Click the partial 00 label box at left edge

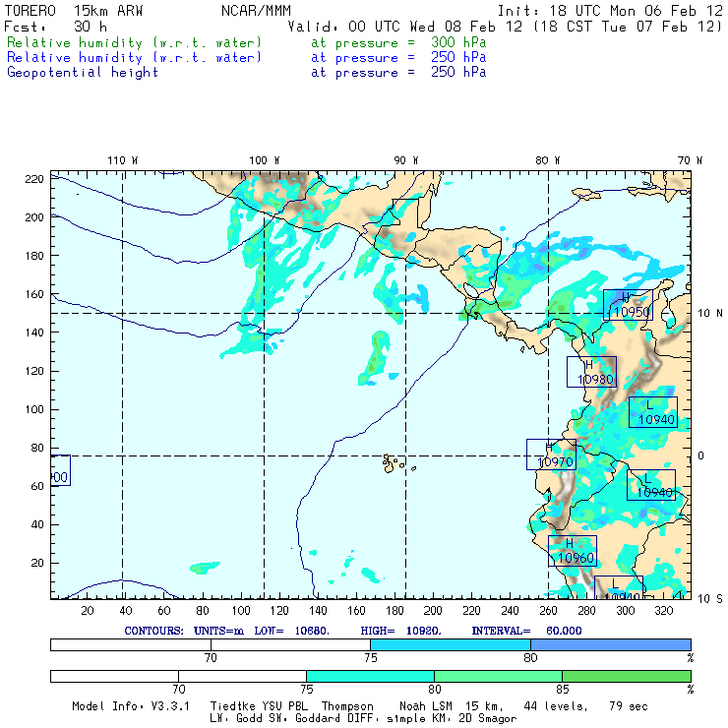tap(59, 470)
